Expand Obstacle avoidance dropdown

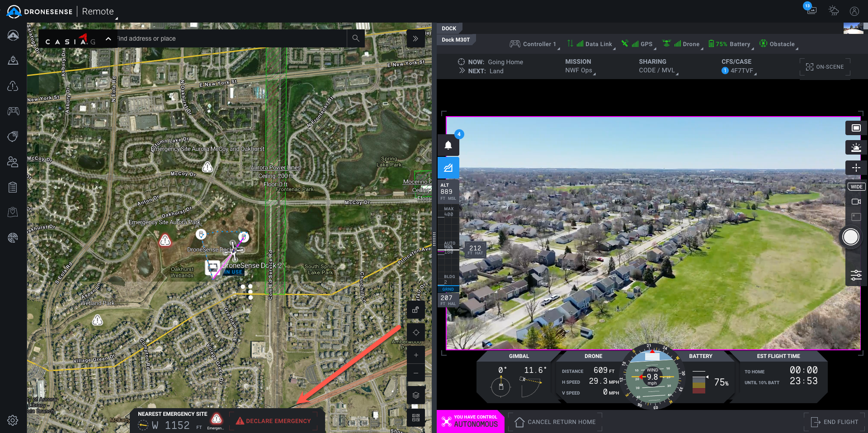click(x=778, y=44)
